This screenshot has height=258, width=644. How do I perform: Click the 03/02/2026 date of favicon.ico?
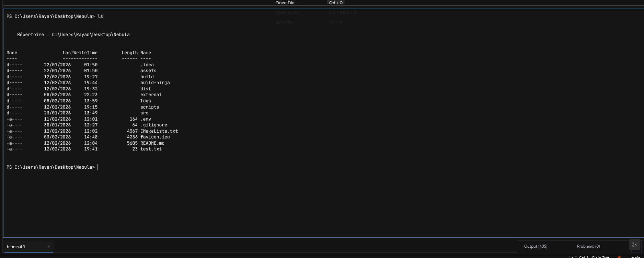click(x=57, y=137)
